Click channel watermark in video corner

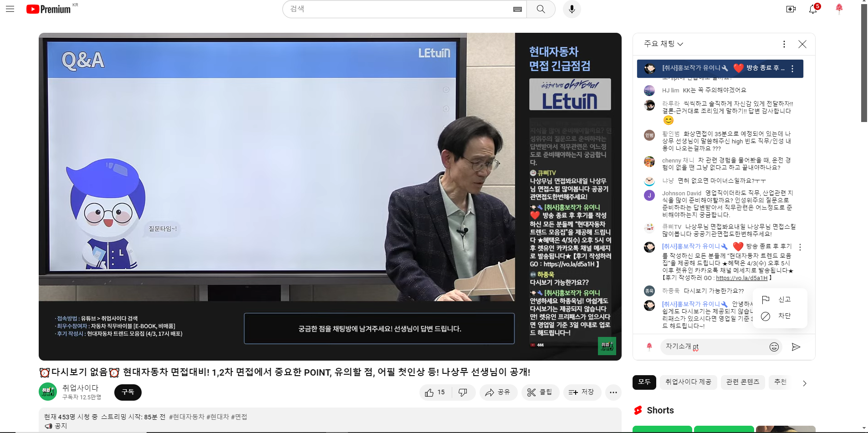(x=607, y=346)
